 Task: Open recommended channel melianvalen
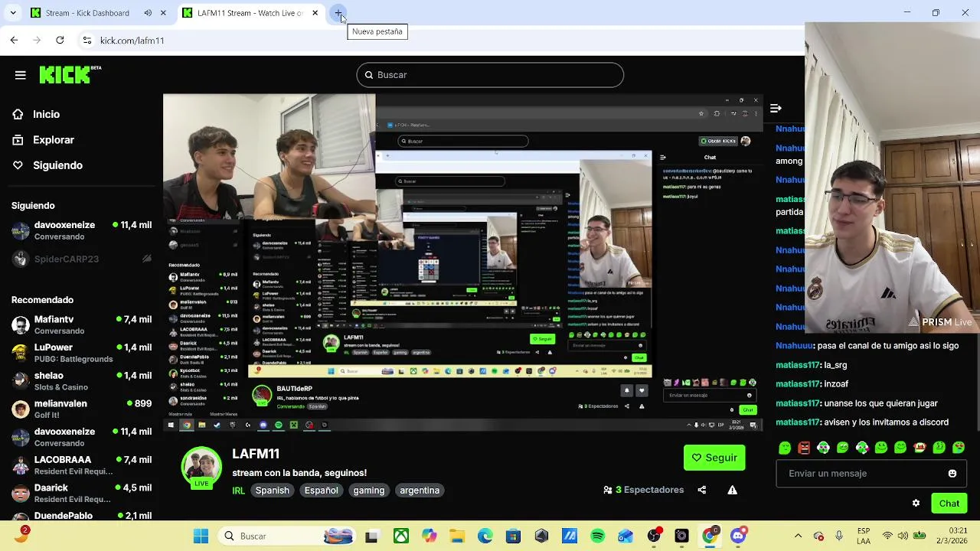pyautogui.click(x=81, y=409)
